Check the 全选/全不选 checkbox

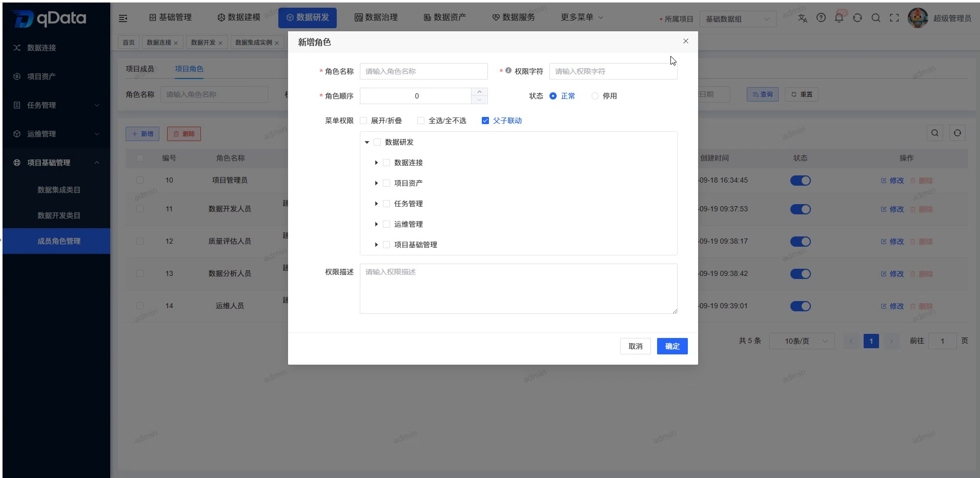[421, 121]
